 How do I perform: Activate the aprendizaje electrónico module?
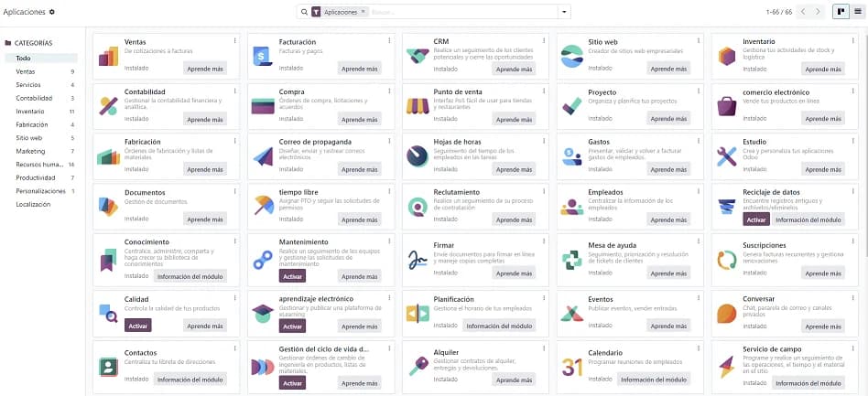[292, 326]
